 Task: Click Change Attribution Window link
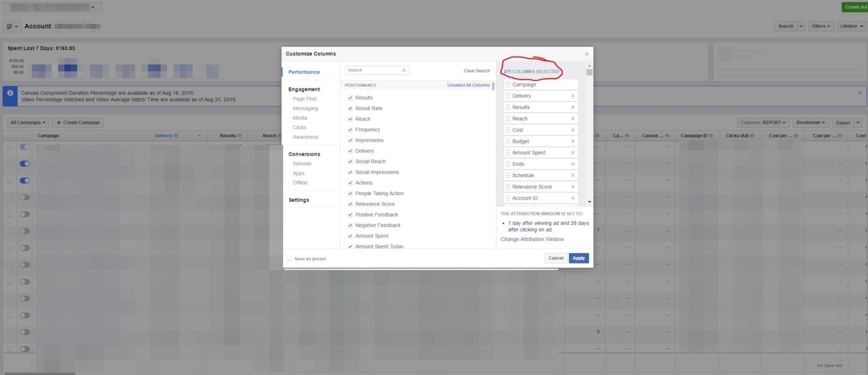click(532, 239)
